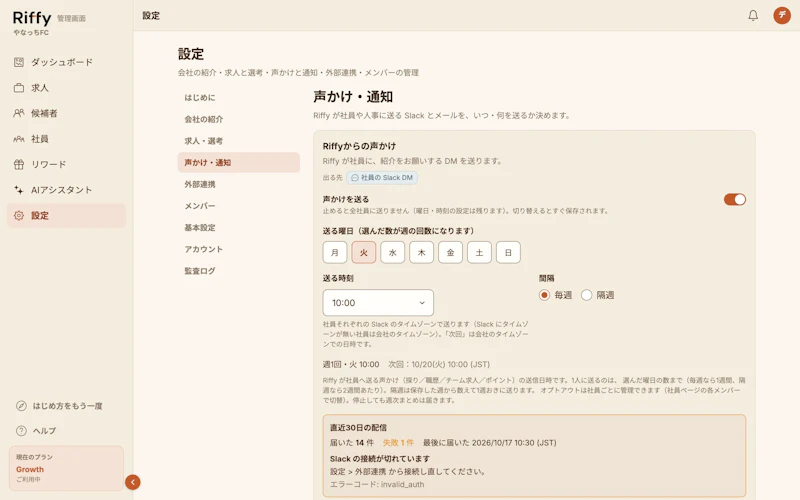The image size is (800, 500).
Task: Open the はじめに settings section
Action: 238,97
